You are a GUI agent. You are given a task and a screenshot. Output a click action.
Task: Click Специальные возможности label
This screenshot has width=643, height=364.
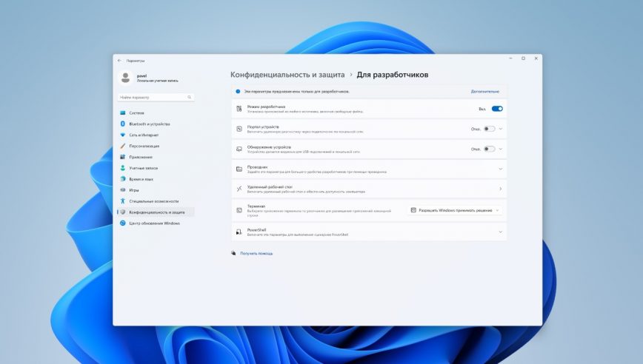click(154, 201)
